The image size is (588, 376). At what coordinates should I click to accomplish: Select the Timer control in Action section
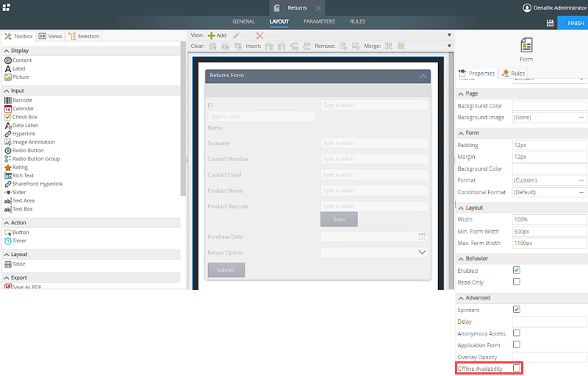click(x=20, y=241)
